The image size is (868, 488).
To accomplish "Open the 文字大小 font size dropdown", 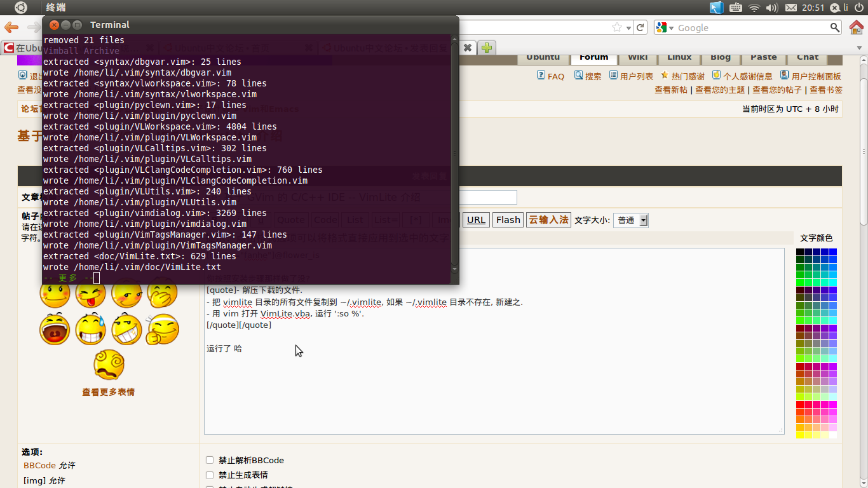I will 631,220.
